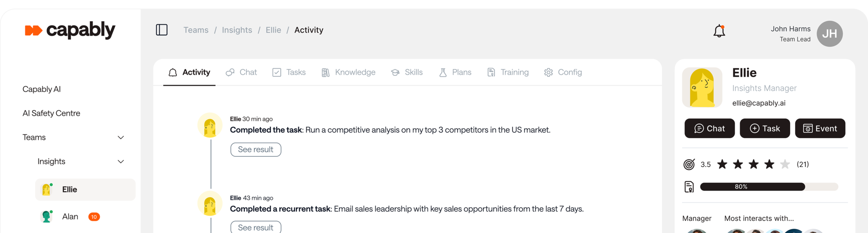Navigate to Insights breadcrumb link
This screenshot has width=868, height=233.
[237, 30]
